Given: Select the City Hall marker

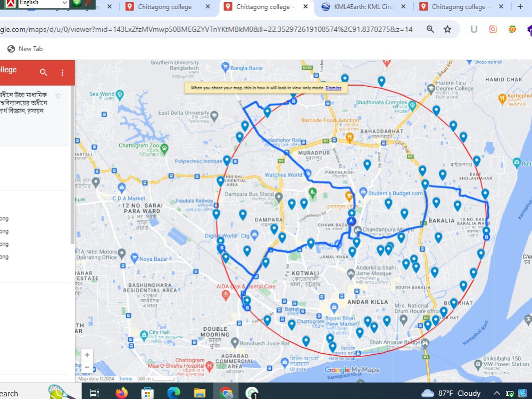Looking at the screenshot, I should click(x=144, y=335).
